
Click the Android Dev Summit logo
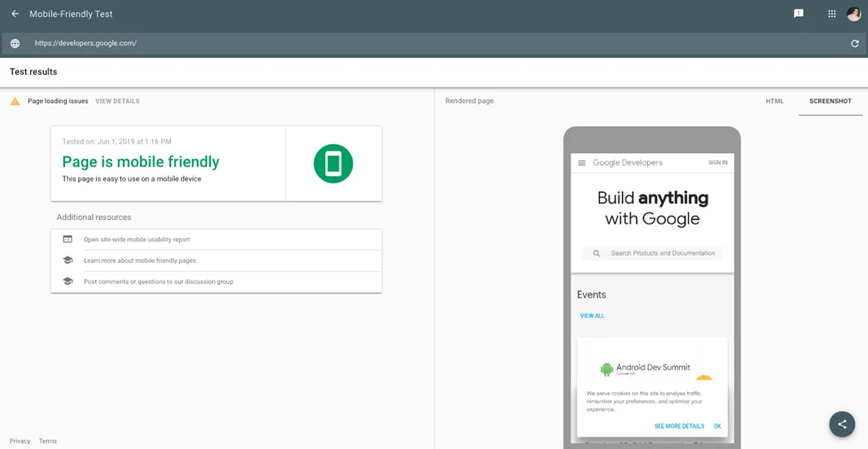tap(645, 369)
